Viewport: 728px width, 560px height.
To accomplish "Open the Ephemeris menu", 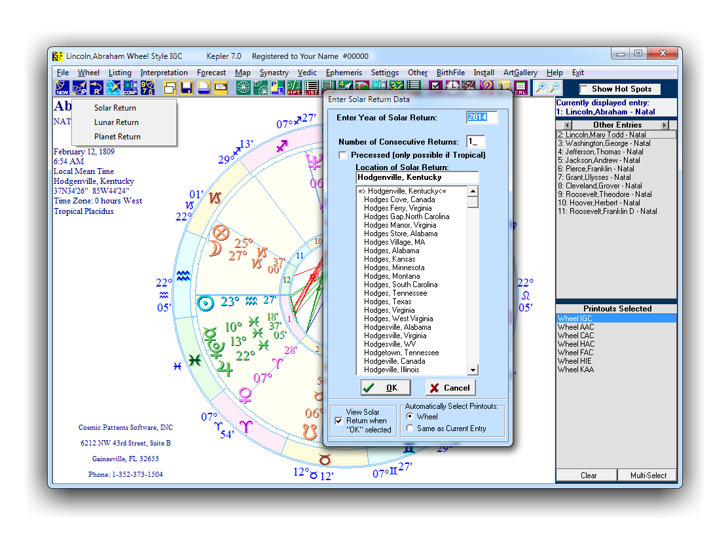I will click(344, 73).
